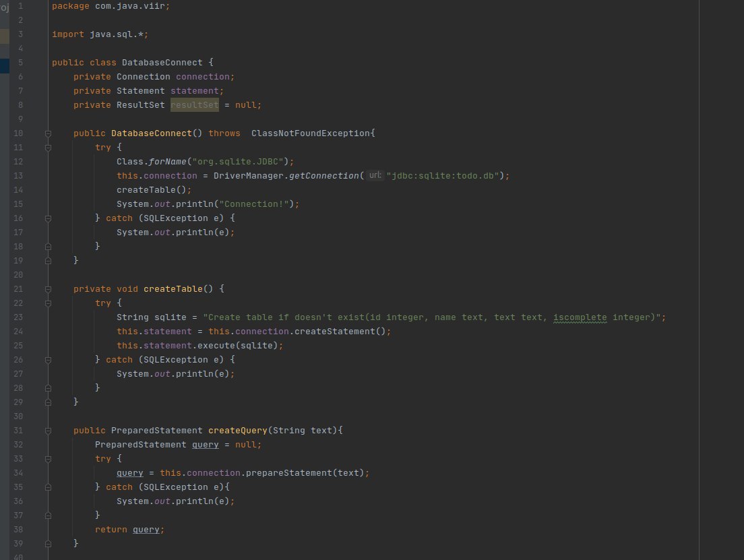Click fold end marker at line 29
This screenshot has height=560, width=744.
click(x=48, y=402)
